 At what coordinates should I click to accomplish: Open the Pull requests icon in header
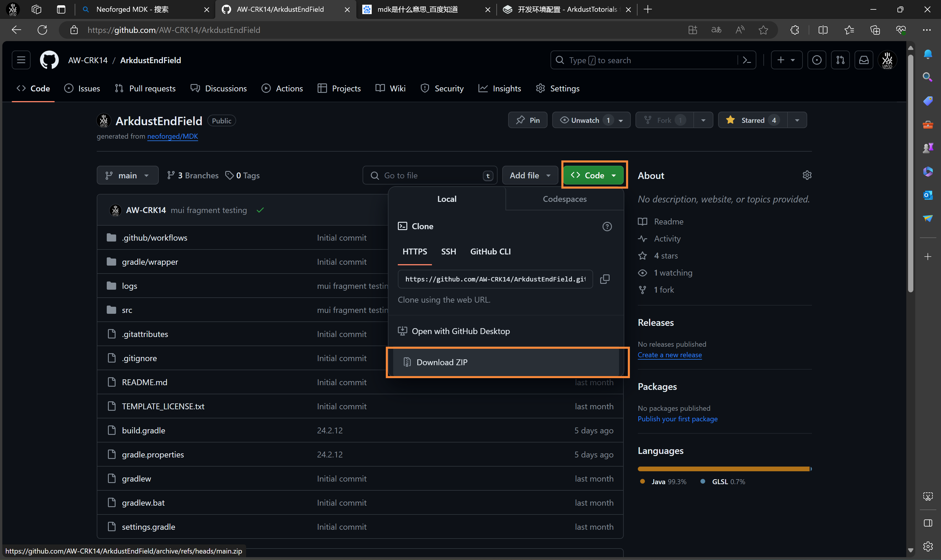840,60
